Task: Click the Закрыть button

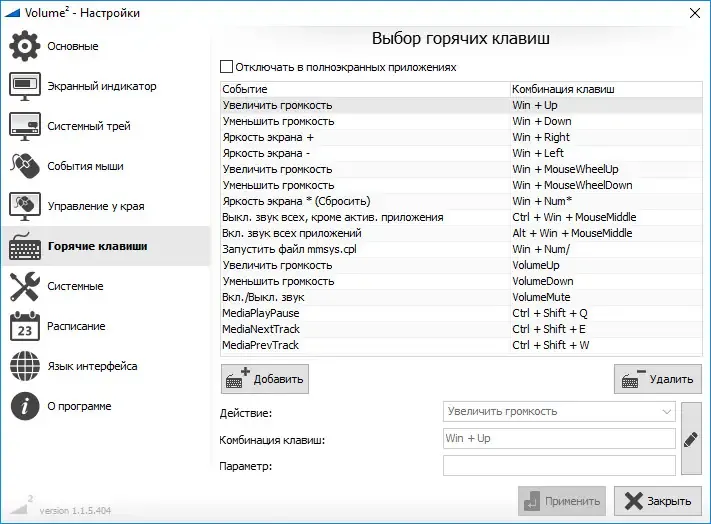Action: (x=658, y=501)
